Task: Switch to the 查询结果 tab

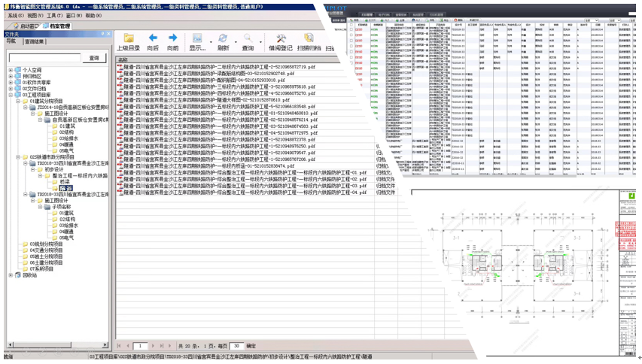Action: pos(35,42)
